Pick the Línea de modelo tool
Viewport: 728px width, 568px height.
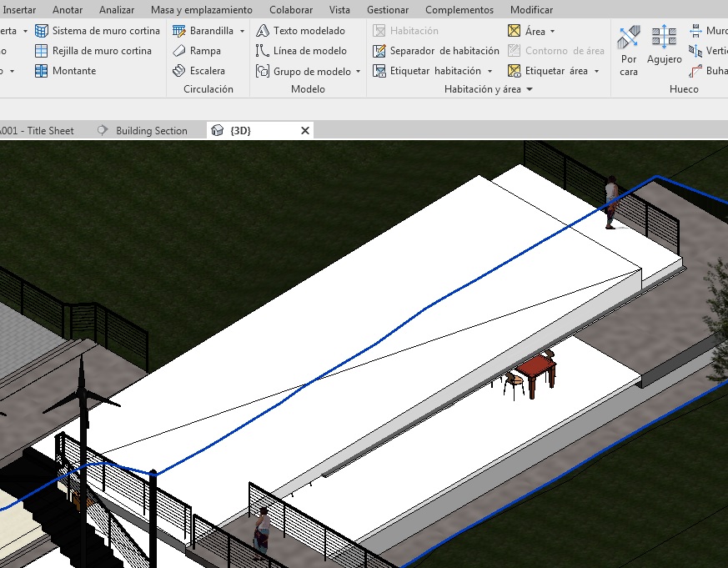301,51
